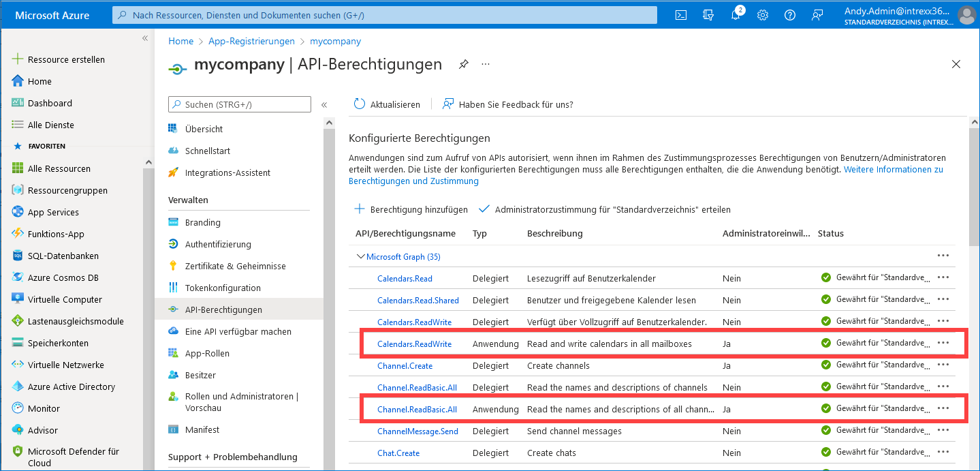Click the Suchen (STRG+/) menu search box
This screenshot has height=471, width=980.
(x=239, y=104)
